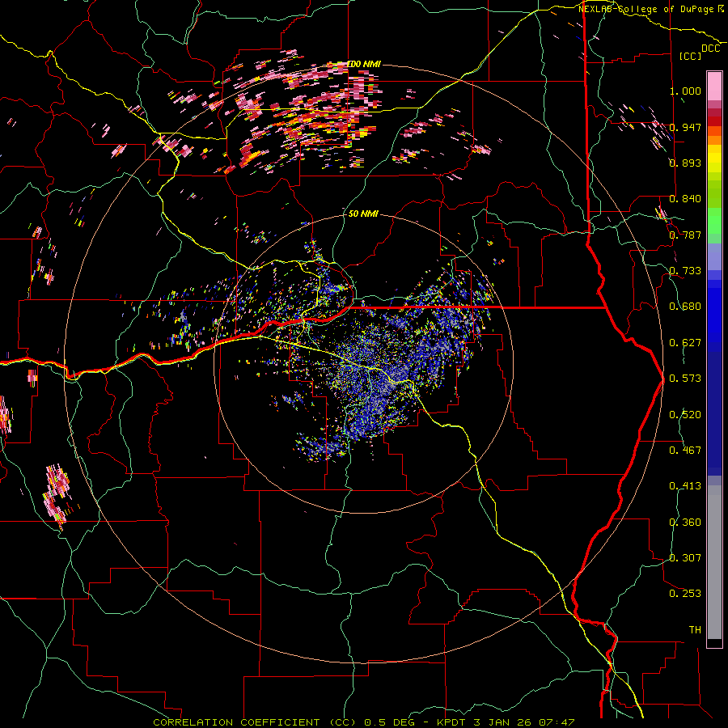This screenshot has height=728, width=728.
Task: Select the 0.413 scale value
Action: tap(685, 486)
